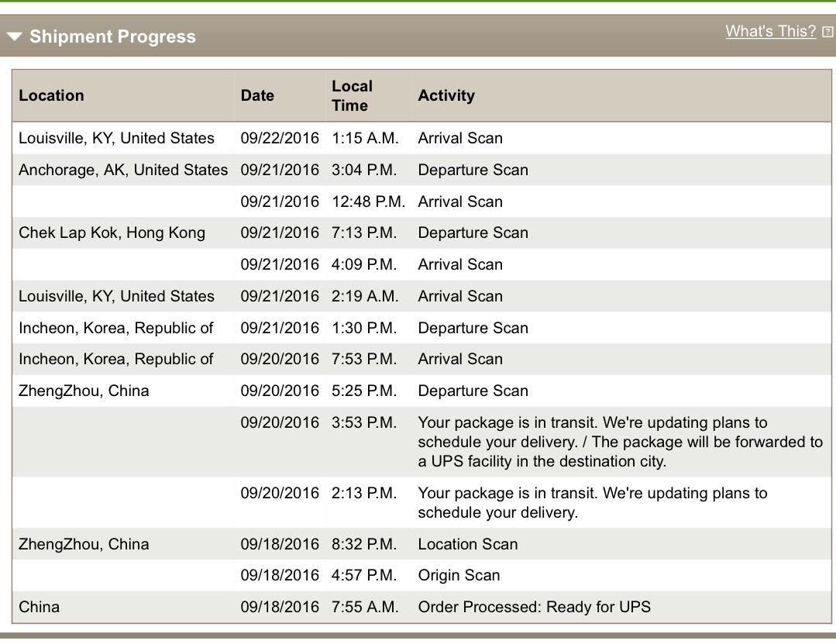Click the Origin Scan activity entry
Image resolution: width=836 pixels, height=644 pixels.
[459, 575]
